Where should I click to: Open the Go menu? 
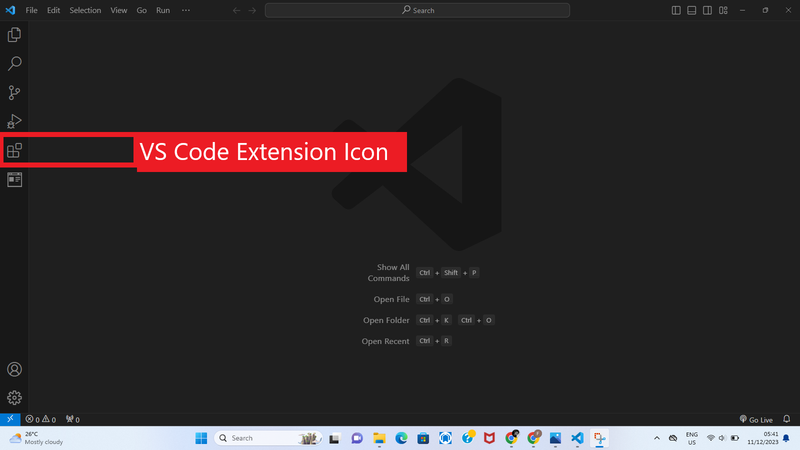(141, 10)
